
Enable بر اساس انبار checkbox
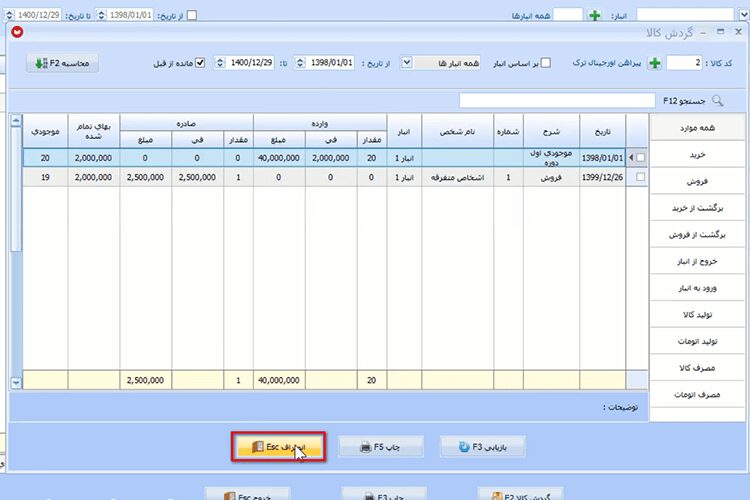tap(545, 63)
